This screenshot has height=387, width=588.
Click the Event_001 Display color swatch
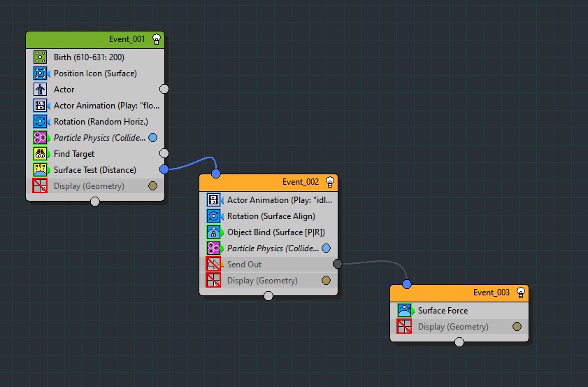tap(152, 186)
